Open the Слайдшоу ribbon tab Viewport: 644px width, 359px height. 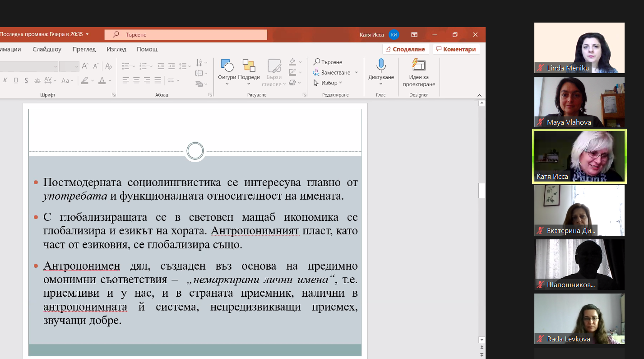(x=47, y=49)
